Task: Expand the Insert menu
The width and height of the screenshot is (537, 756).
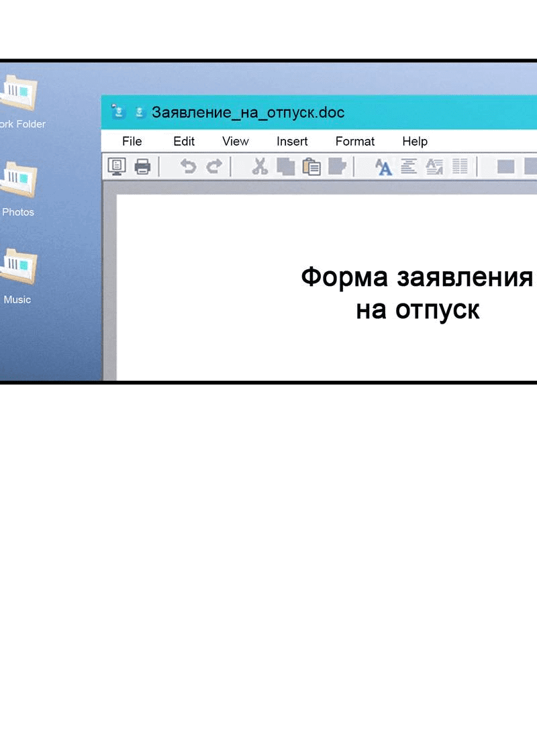Action: pyautogui.click(x=292, y=141)
